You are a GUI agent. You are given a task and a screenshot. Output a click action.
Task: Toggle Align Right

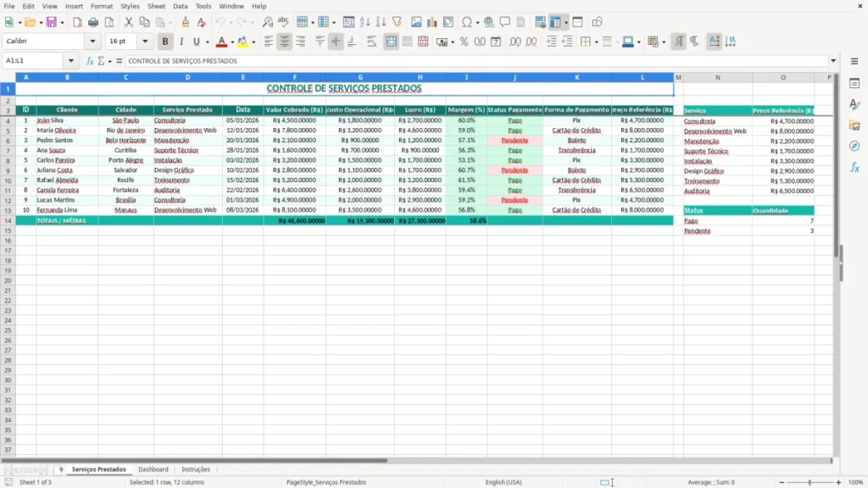[301, 42]
